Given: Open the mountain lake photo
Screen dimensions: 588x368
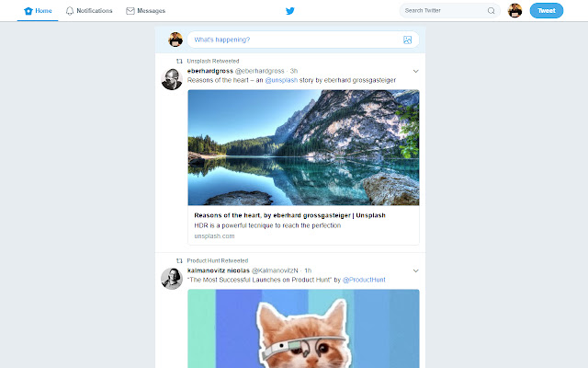Looking at the screenshot, I should tap(303, 147).
